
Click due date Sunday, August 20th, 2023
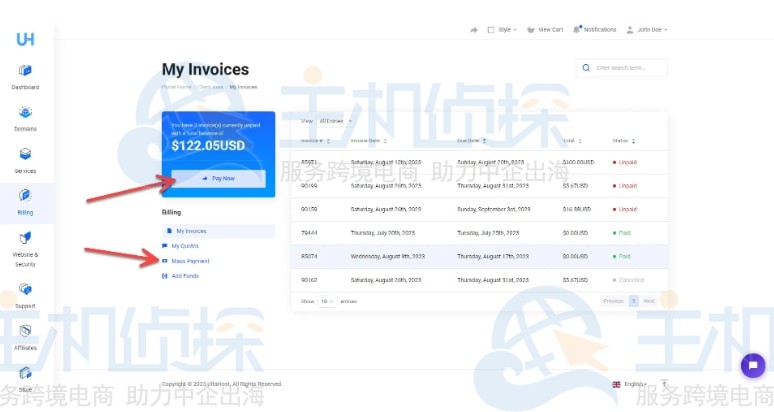pos(491,162)
